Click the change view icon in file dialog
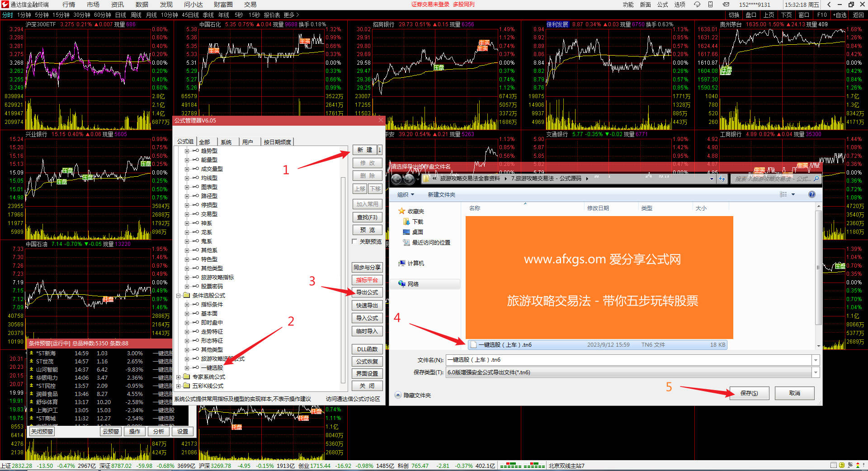The height and width of the screenshot is (471, 868). 783,194
